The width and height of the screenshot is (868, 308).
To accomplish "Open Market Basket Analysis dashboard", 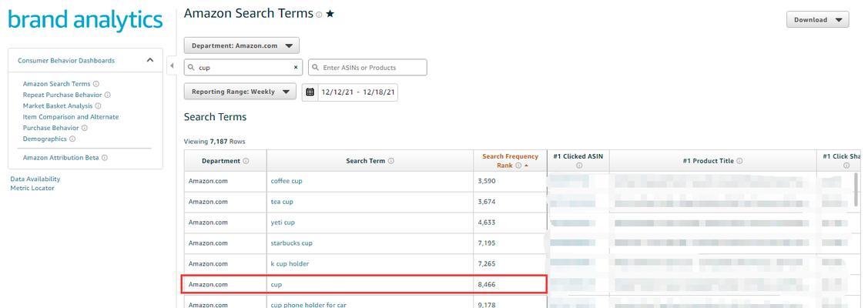I will (x=58, y=105).
